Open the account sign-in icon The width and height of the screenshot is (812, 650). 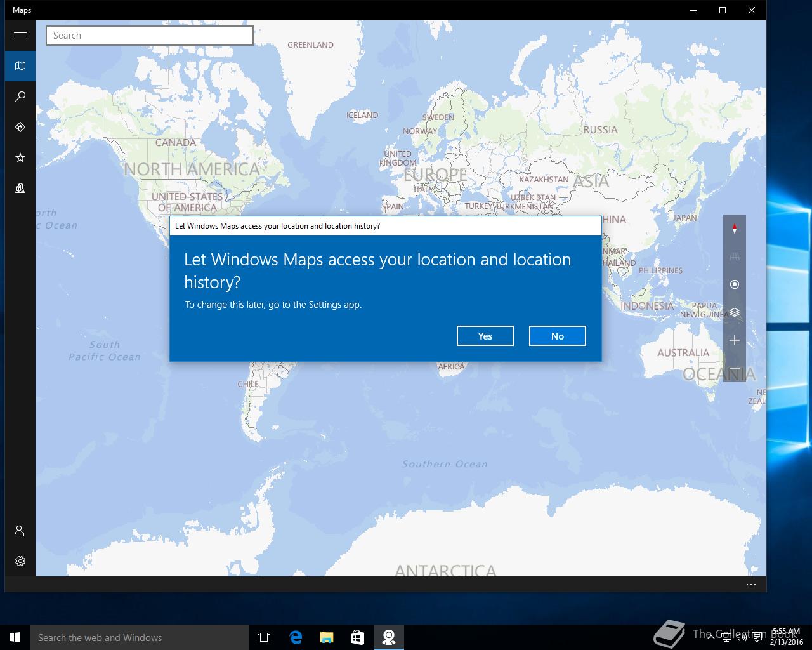20,531
